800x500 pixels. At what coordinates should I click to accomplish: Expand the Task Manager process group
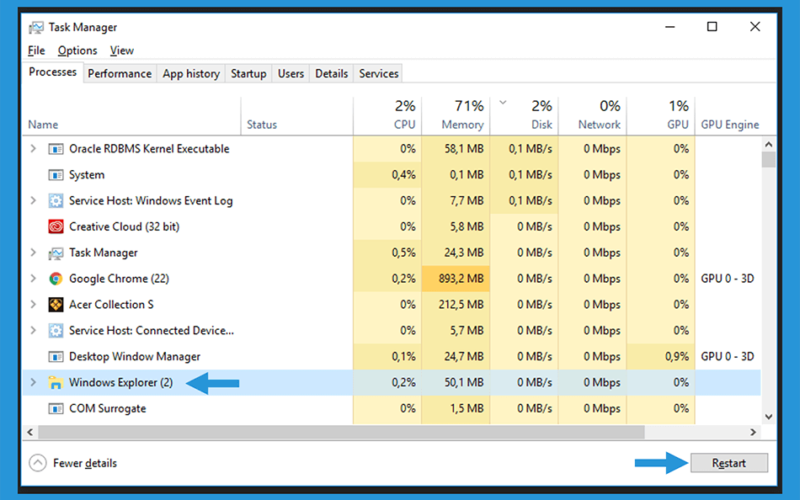33,253
